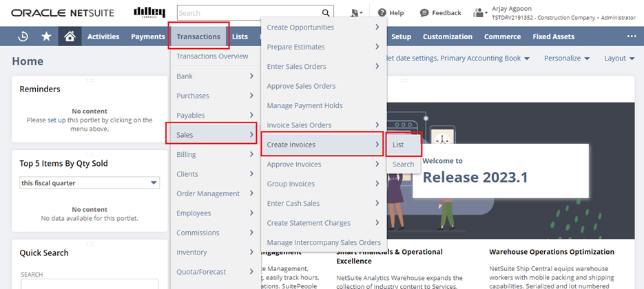Click the Recent Records clock icon

point(23,37)
